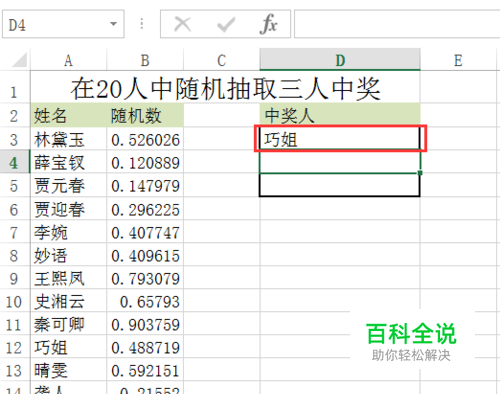The width and height of the screenshot is (500, 394).
Task: Select row 3 header
Action: [x=14, y=139]
